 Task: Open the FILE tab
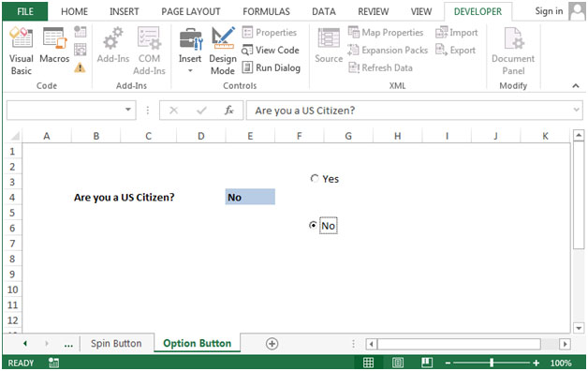(x=25, y=11)
